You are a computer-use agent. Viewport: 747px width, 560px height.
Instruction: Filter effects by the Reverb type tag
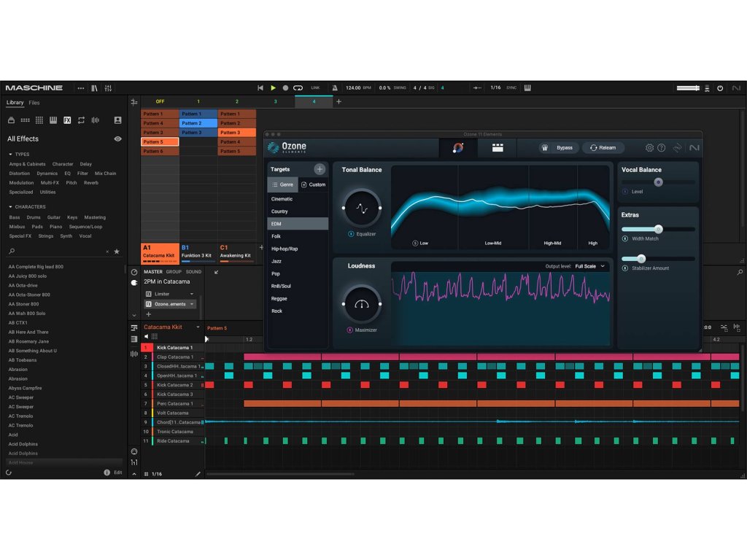[x=91, y=183]
